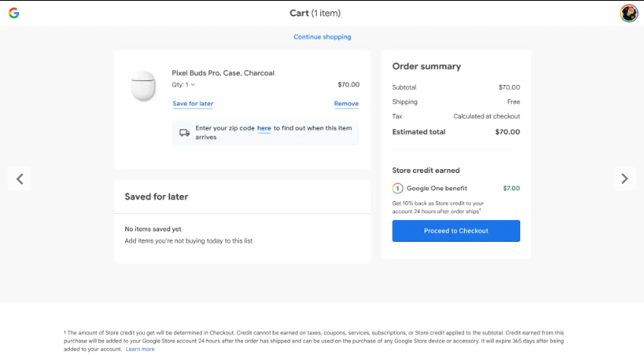Click the Google logo icon
The height and width of the screenshot is (355, 644).
(14, 13)
